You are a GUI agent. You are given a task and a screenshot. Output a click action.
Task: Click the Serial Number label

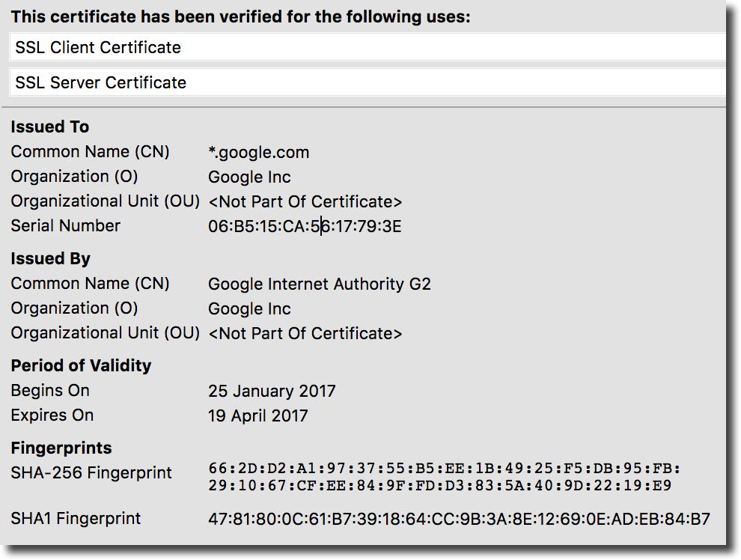pyautogui.click(x=65, y=226)
